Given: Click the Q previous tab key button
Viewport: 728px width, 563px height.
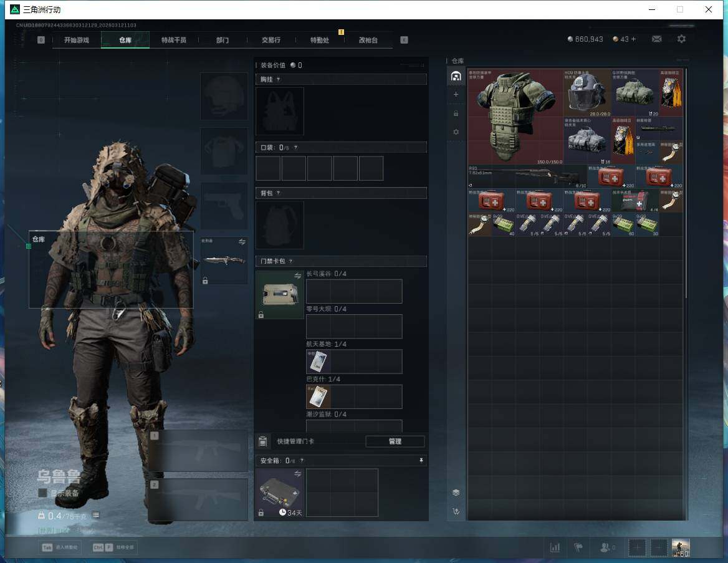Looking at the screenshot, I should (x=41, y=40).
